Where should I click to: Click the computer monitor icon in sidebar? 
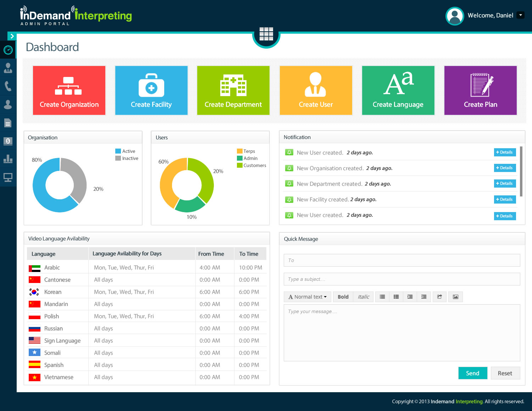[8, 177]
